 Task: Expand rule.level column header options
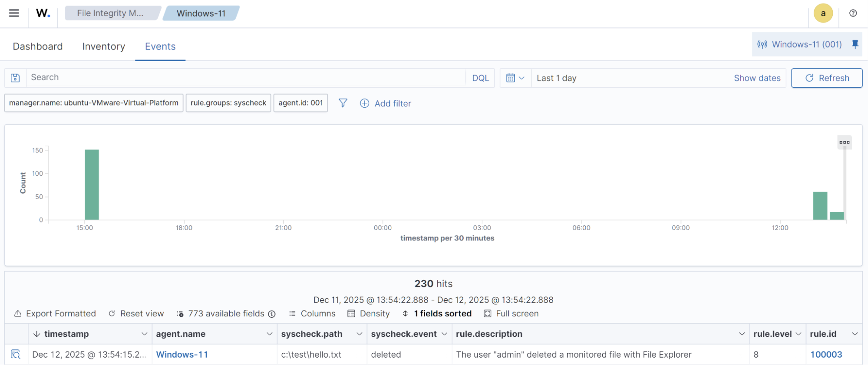pos(798,334)
